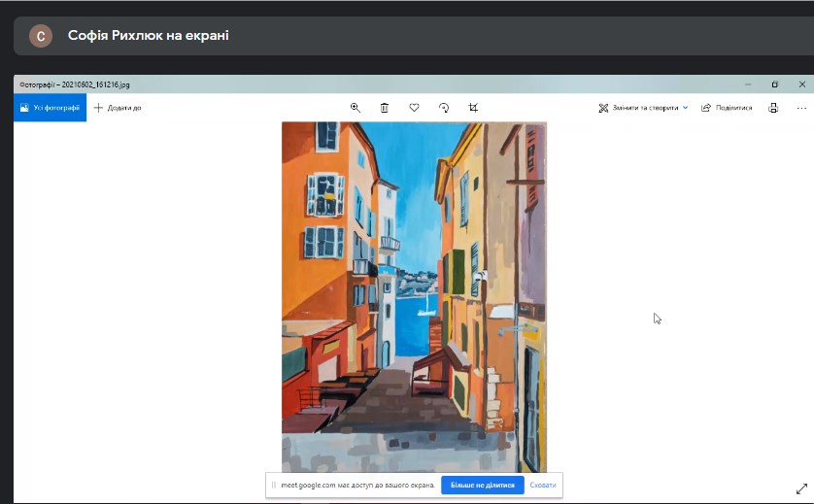The height and width of the screenshot is (504, 814).
Task: Click 'Поділитися' to share the photo
Action: [x=727, y=108]
